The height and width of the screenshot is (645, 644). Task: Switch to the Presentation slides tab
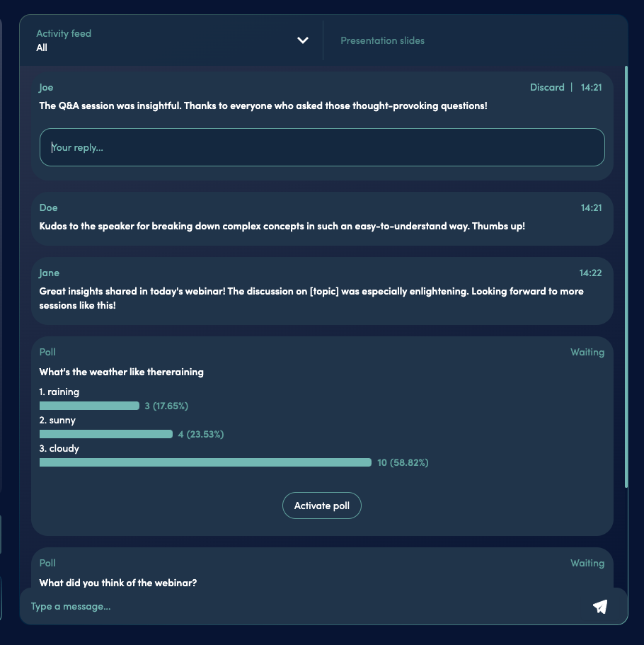pyautogui.click(x=382, y=40)
